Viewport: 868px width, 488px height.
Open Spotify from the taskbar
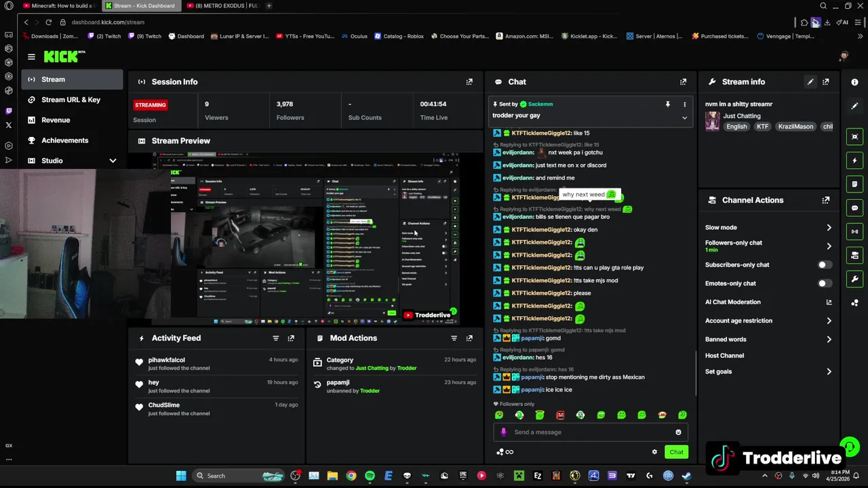point(370,476)
